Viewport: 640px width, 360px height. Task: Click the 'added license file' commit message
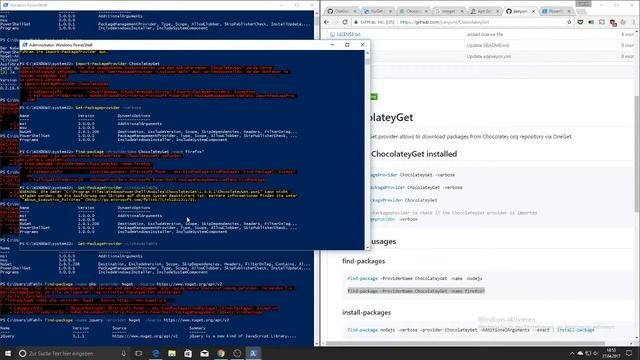click(485, 34)
